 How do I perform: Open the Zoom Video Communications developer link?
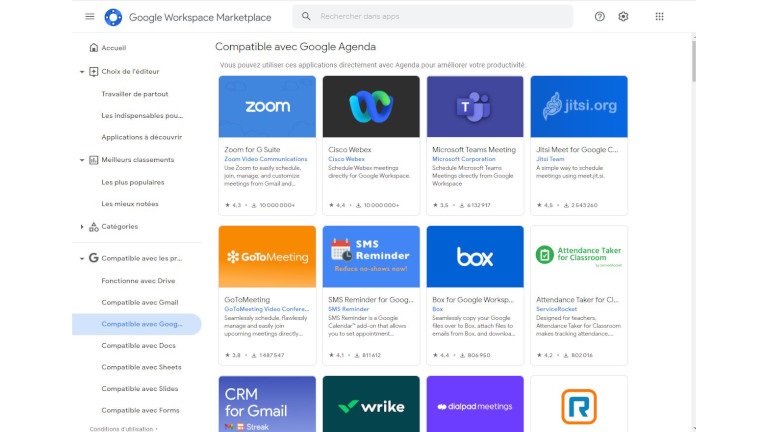point(265,159)
